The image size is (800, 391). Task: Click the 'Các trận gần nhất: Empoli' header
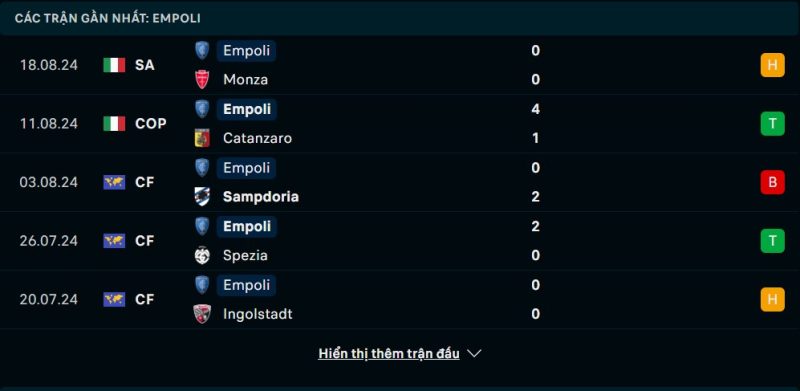click(x=108, y=18)
